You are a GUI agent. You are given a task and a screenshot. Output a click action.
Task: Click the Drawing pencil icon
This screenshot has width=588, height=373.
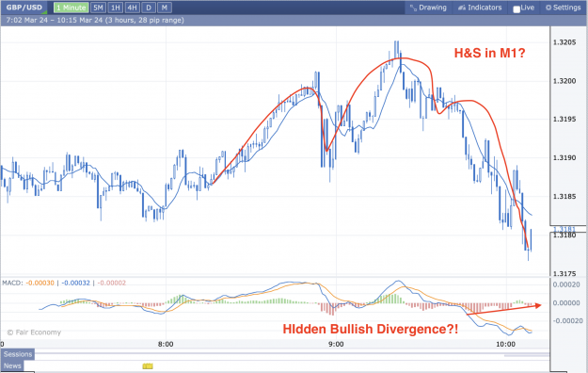click(413, 8)
